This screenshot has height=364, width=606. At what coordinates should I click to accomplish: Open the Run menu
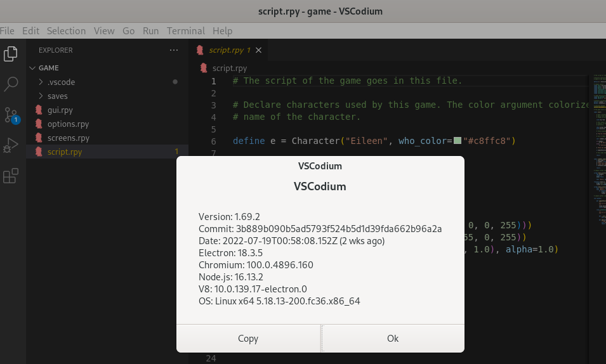[x=151, y=31]
